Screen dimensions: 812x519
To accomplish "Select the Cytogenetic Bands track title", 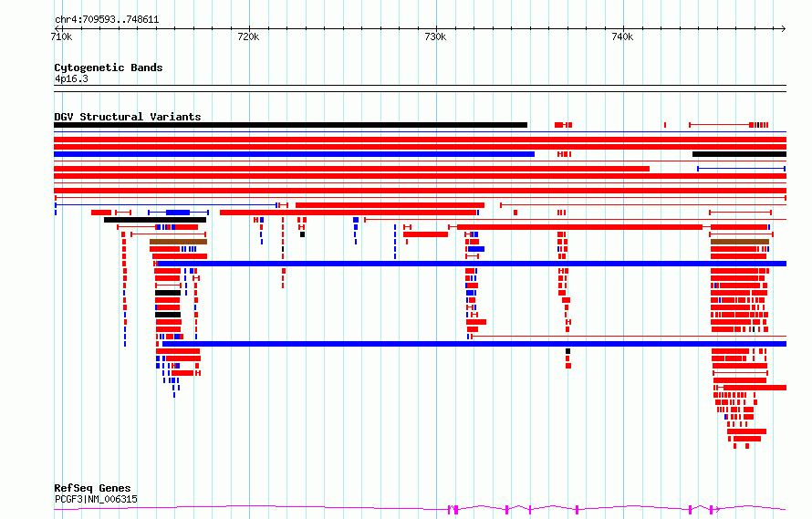I will [109, 67].
